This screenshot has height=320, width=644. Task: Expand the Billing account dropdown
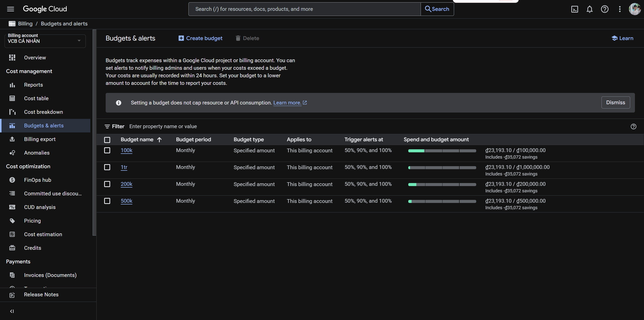[79, 41]
